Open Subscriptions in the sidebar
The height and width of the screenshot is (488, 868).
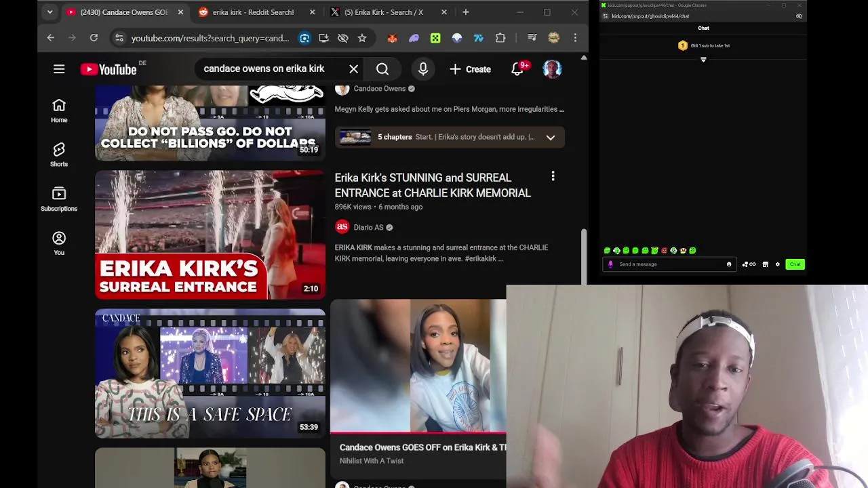coord(59,199)
